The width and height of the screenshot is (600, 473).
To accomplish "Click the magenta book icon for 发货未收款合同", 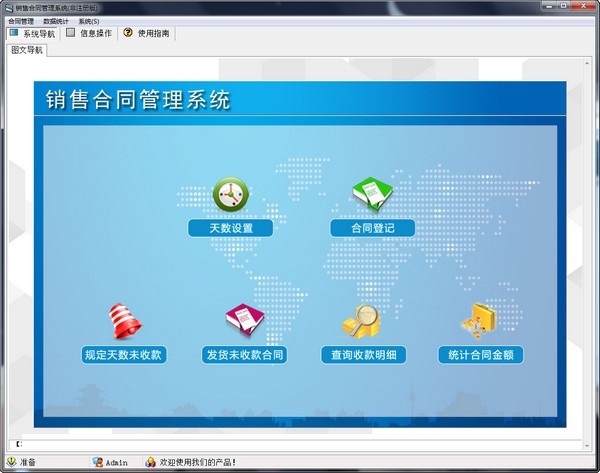I will pyautogui.click(x=245, y=320).
